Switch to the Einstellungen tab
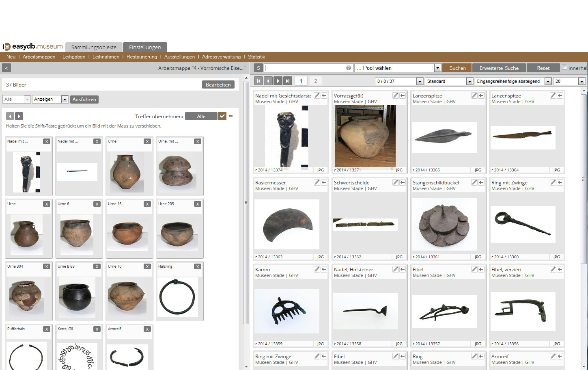 (x=145, y=47)
